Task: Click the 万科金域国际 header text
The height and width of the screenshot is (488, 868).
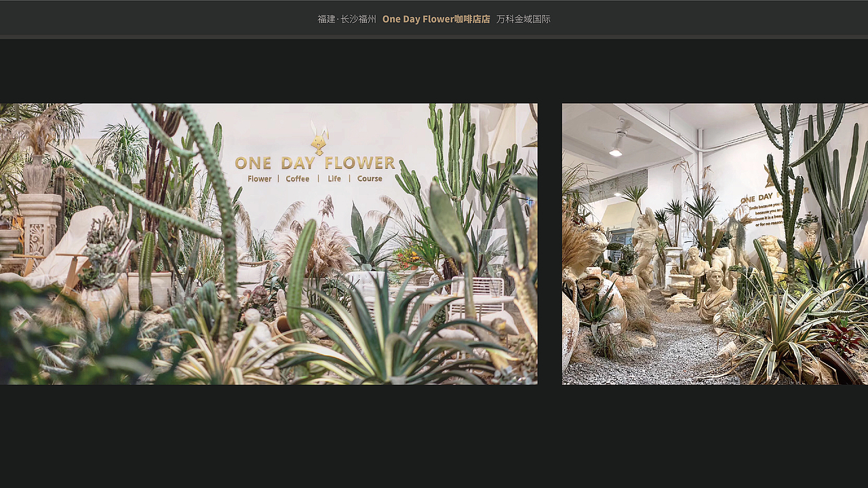Action: (524, 19)
